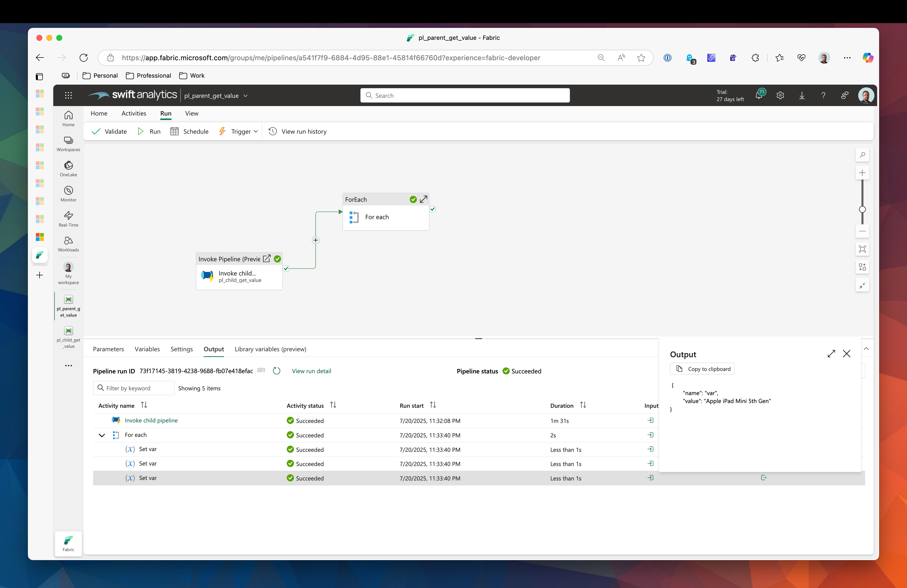Sort by Activity status
Viewport: 907px width, 588px height.
[x=333, y=405]
